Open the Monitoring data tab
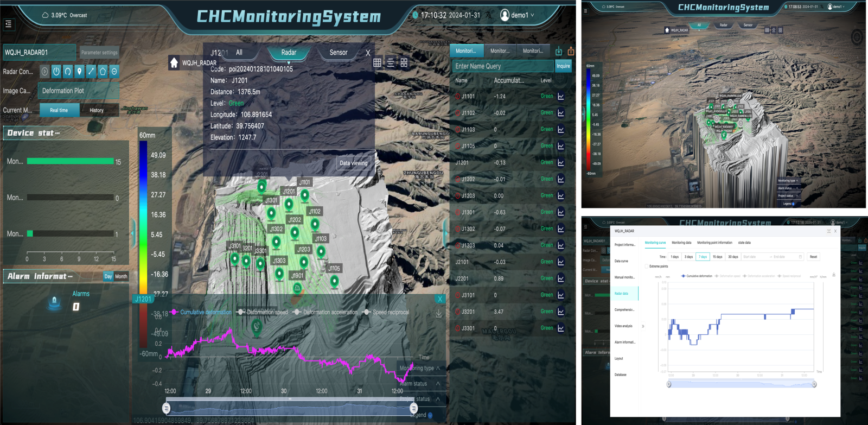The width and height of the screenshot is (868, 425). (681, 243)
